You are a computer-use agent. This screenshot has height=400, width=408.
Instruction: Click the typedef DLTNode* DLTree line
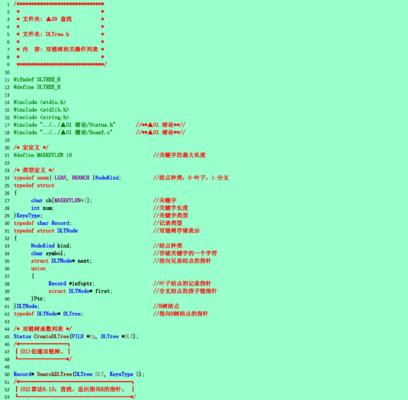[48, 314]
